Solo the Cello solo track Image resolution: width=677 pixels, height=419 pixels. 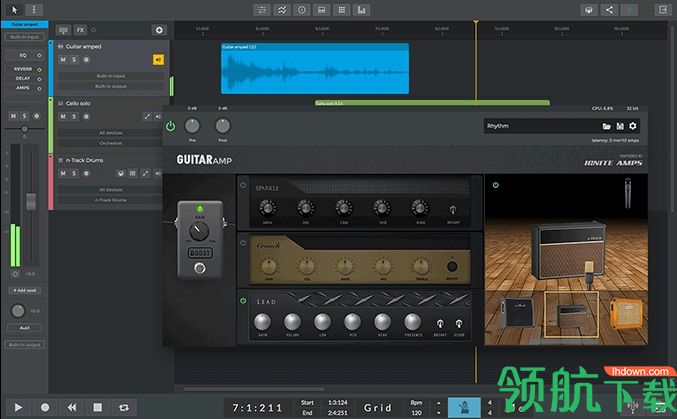[x=74, y=117]
